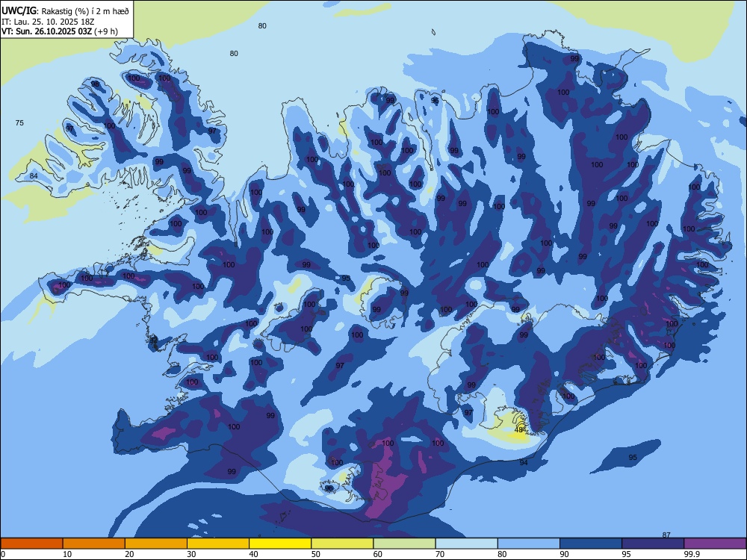
Task: Choose the medium blue 90–95 legend swatch
Action: point(591,544)
